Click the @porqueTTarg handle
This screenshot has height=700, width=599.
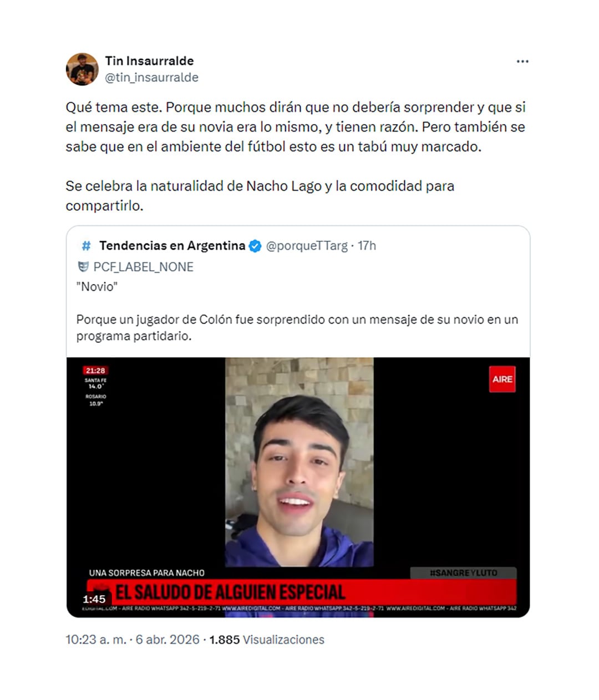point(307,246)
